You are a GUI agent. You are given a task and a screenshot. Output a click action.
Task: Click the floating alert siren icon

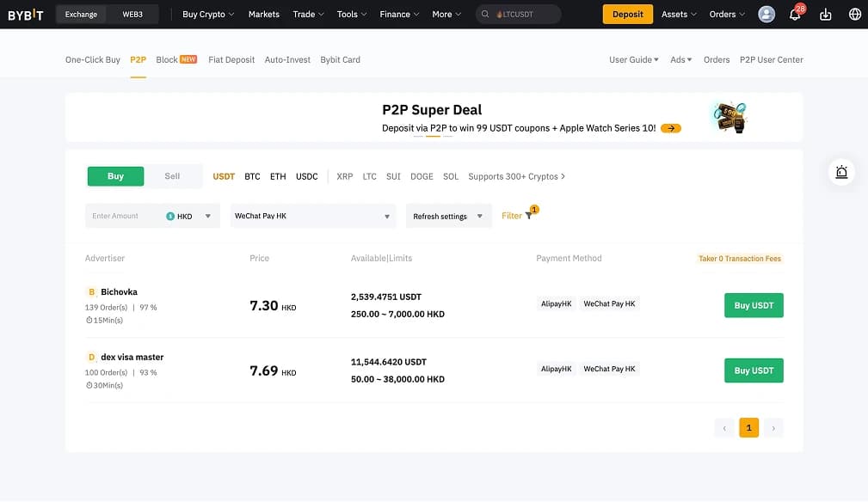pos(841,172)
